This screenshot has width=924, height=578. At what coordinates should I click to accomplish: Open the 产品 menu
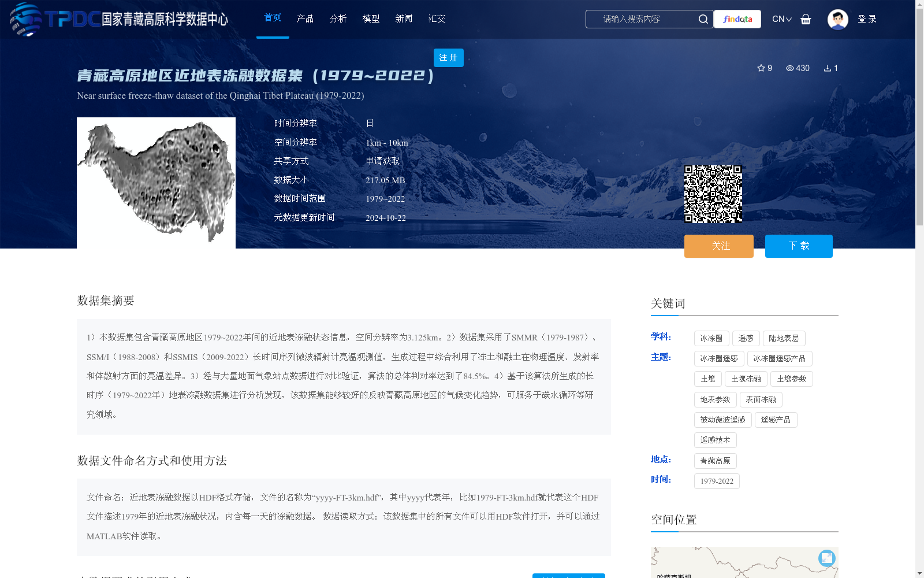pyautogui.click(x=305, y=18)
